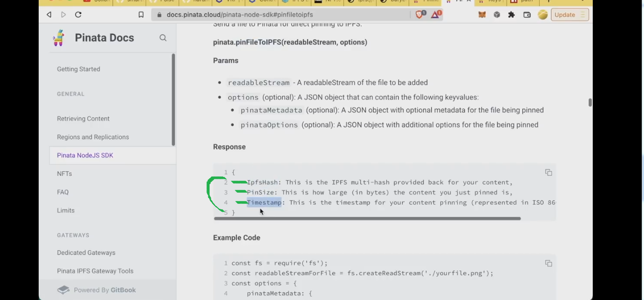Click the Update button
Viewport: 644px width, 300px height.
point(570,15)
